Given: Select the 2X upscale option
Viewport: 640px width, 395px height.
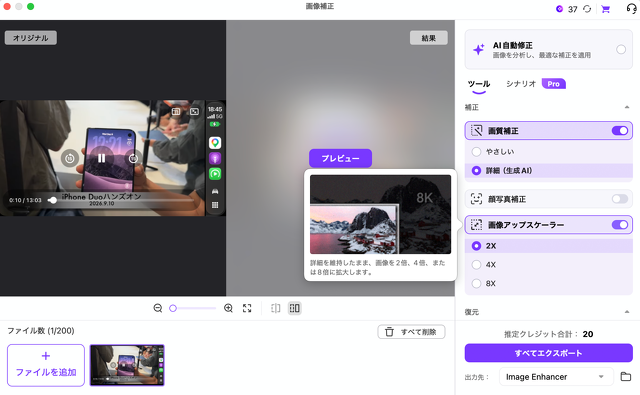Looking at the screenshot, I should (476, 246).
